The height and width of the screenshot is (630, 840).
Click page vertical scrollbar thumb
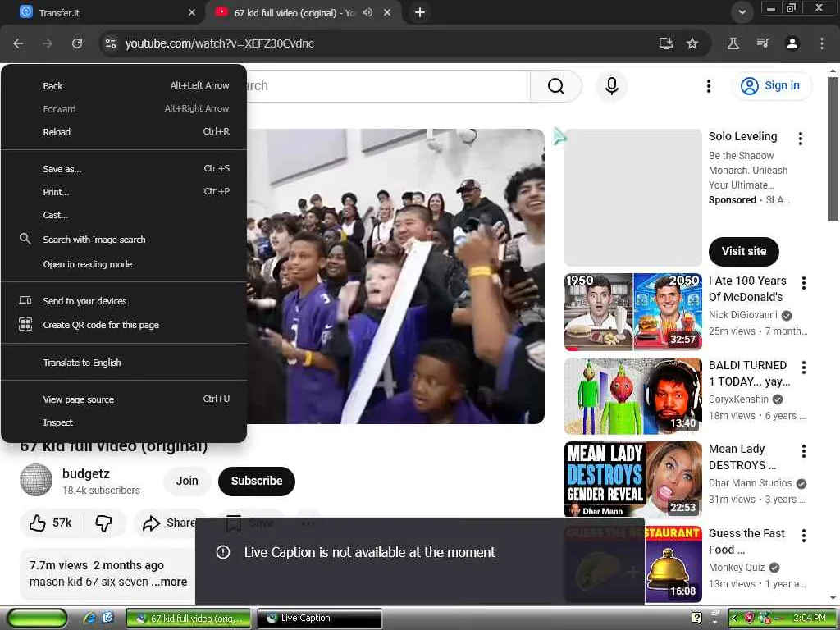point(833,148)
